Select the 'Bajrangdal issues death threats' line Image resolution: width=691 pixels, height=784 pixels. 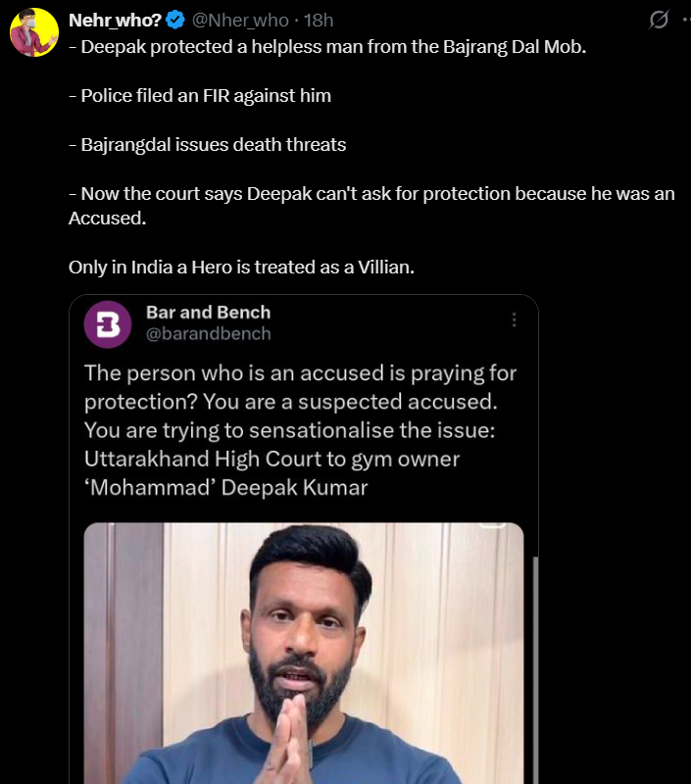tap(207, 144)
